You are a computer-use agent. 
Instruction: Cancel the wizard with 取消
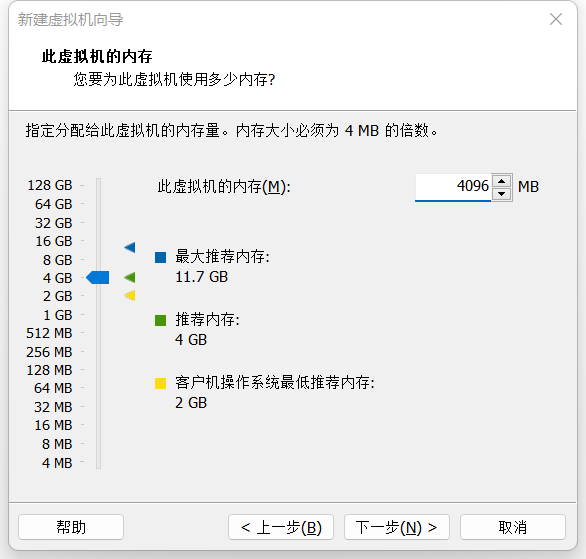click(x=513, y=527)
